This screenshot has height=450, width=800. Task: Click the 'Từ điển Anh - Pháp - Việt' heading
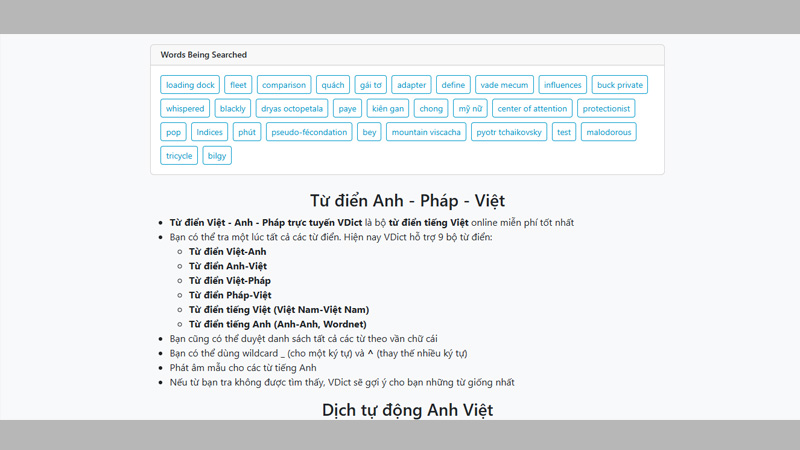coord(407,201)
